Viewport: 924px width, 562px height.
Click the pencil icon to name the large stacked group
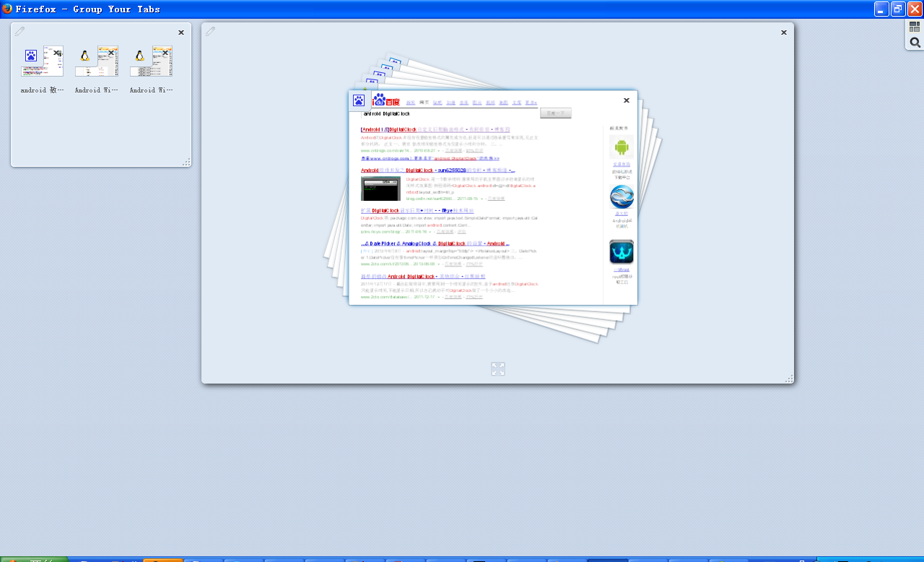[x=211, y=31]
